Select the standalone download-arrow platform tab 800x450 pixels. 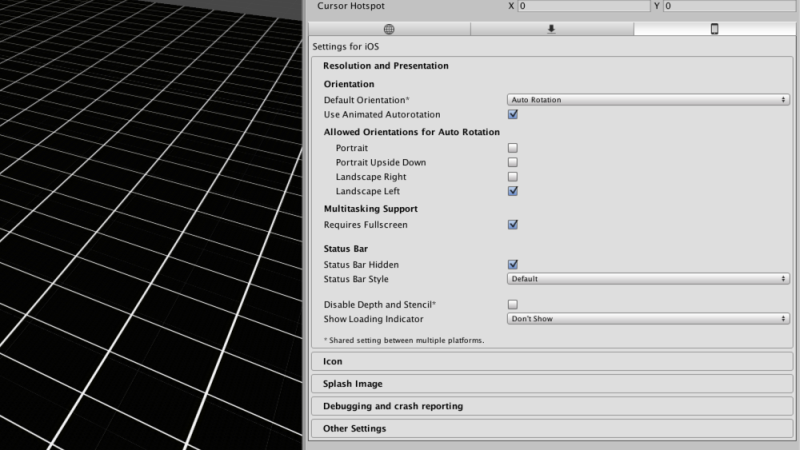click(552, 29)
